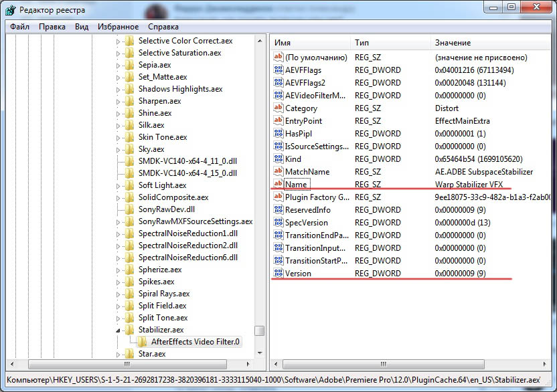Click the folder icon of Stabilizer.aex
This screenshot has height=392, width=557.
pyautogui.click(x=130, y=330)
